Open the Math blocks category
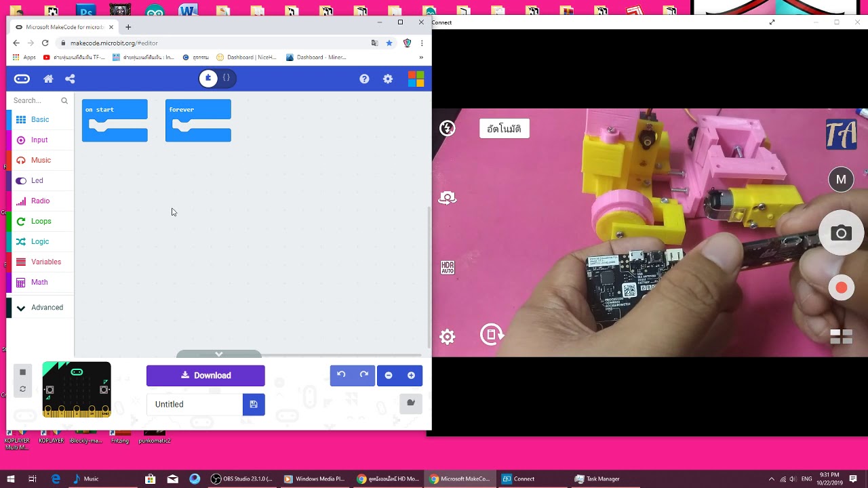The height and width of the screenshot is (488, 868). tap(41, 282)
